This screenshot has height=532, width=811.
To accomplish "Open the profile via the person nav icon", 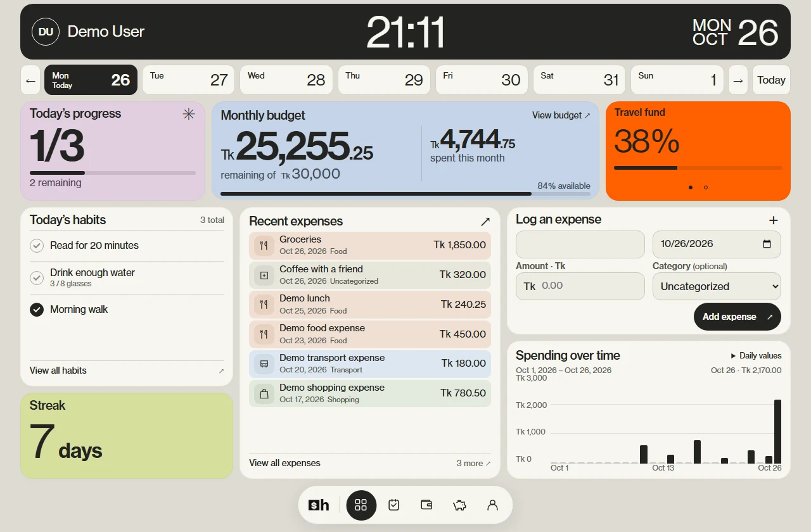I will (493, 505).
